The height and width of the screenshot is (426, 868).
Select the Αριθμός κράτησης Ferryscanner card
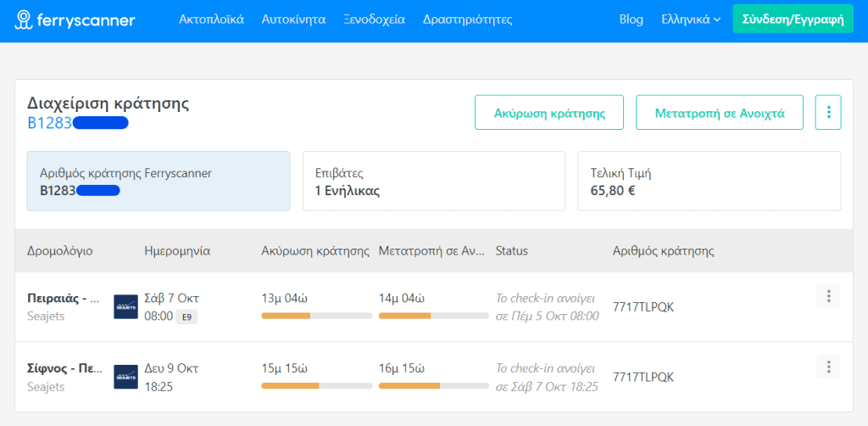(159, 181)
